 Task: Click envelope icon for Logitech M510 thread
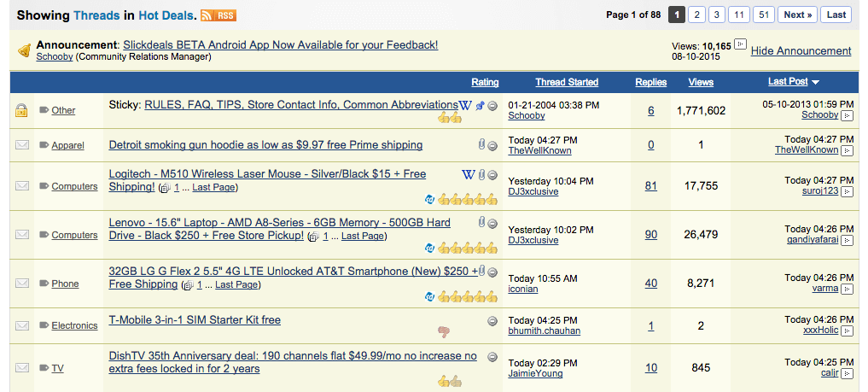(21, 186)
